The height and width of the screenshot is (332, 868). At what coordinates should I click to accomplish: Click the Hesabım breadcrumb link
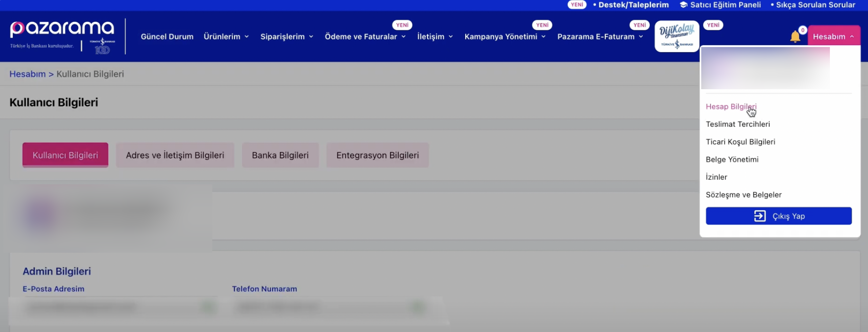[27, 74]
